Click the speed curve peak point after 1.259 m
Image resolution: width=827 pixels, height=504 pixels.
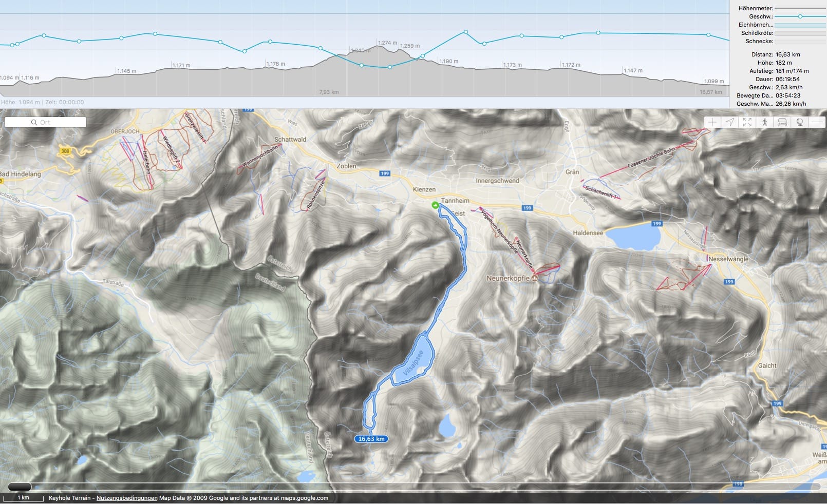point(466,32)
